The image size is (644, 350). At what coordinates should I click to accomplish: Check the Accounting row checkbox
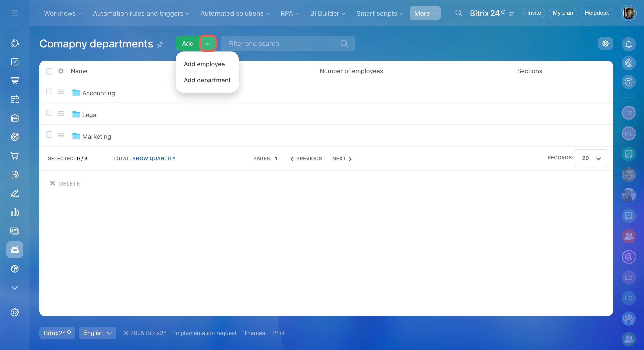pos(49,91)
